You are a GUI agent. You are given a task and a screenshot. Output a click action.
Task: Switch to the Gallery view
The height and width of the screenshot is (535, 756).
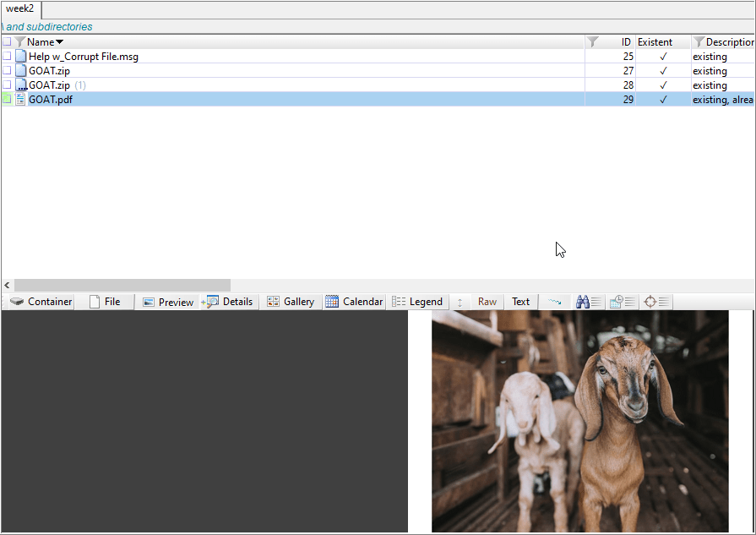point(291,302)
